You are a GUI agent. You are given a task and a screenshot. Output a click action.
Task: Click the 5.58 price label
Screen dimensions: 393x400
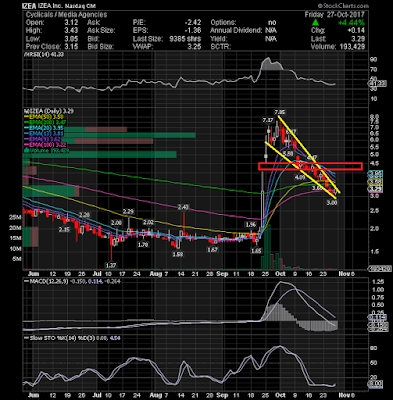pyautogui.click(x=287, y=153)
